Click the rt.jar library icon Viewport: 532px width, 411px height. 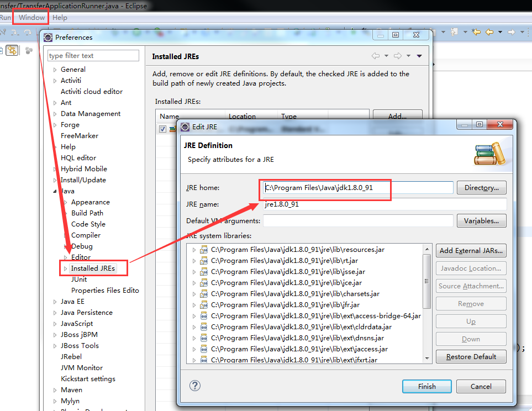203,261
